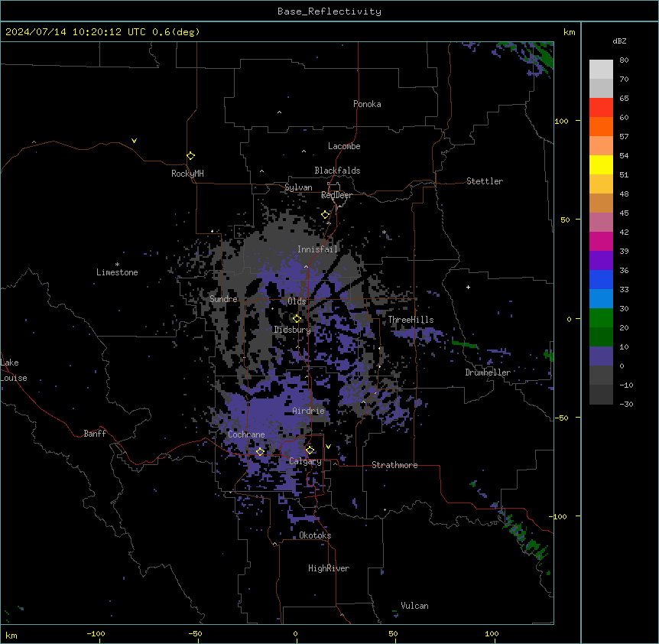659x644 pixels.
Task: Click the dark orange legend swatch between 60 and 57
Action: [x=601, y=126]
